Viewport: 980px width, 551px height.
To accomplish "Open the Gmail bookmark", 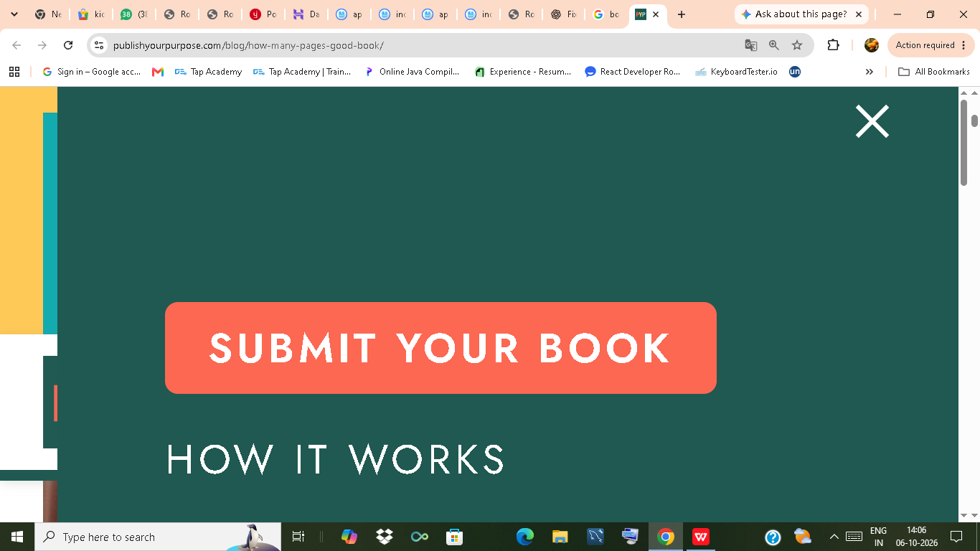I will coord(158,72).
